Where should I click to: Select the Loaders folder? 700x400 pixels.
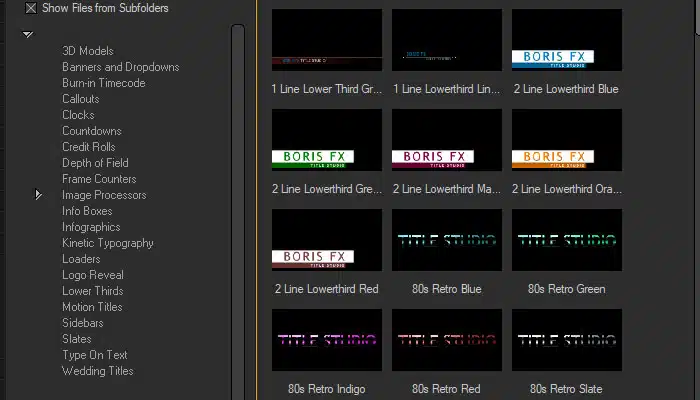(x=81, y=259)
